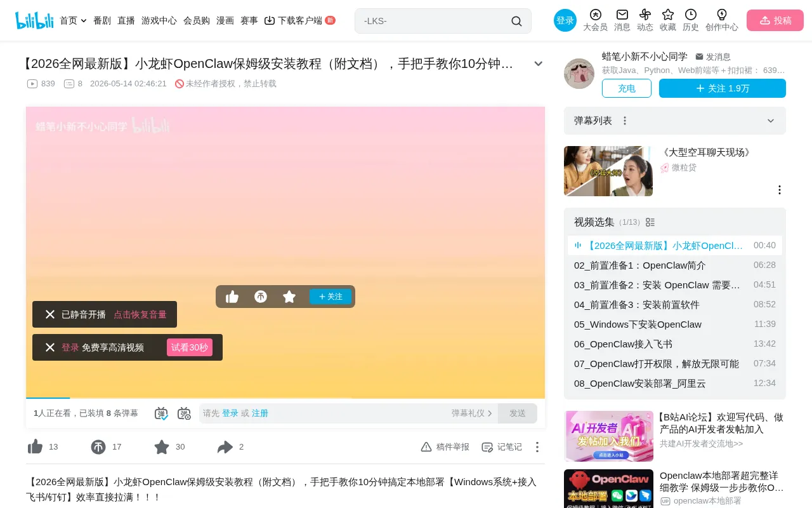Toggle the danmaku display switch
This screenshot has height=508, width=812.
[161, 413]
